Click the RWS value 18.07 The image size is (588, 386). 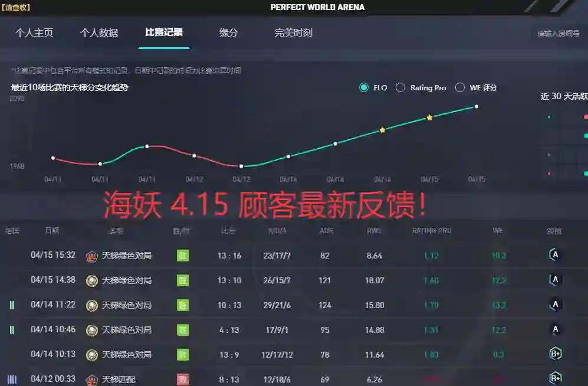pyautogui.click(x=375, y=280)
